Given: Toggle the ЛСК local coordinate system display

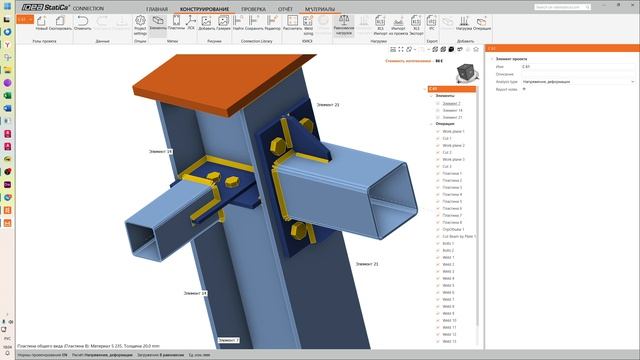Looking at the screenshot, I should (191, 23).
